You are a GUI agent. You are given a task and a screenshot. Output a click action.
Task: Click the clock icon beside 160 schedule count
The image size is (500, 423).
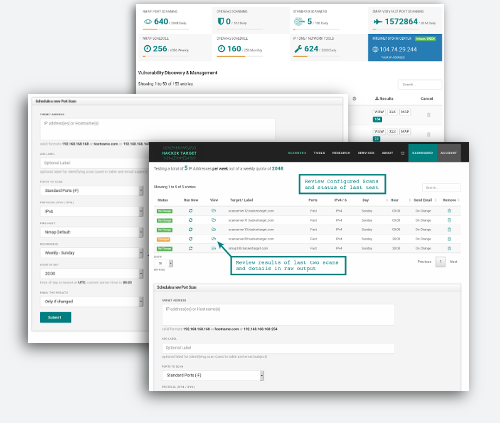(x=221, y=49)
